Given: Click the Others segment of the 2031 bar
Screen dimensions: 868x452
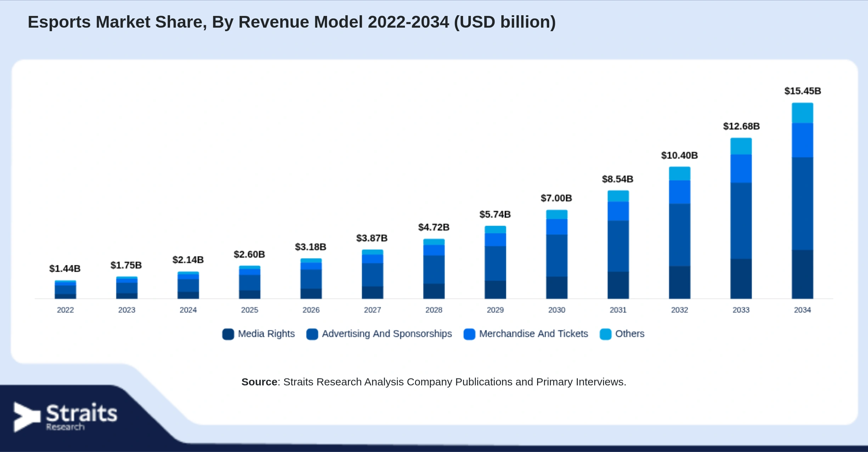Looking at the screenshot, I should tap(618, 196).
